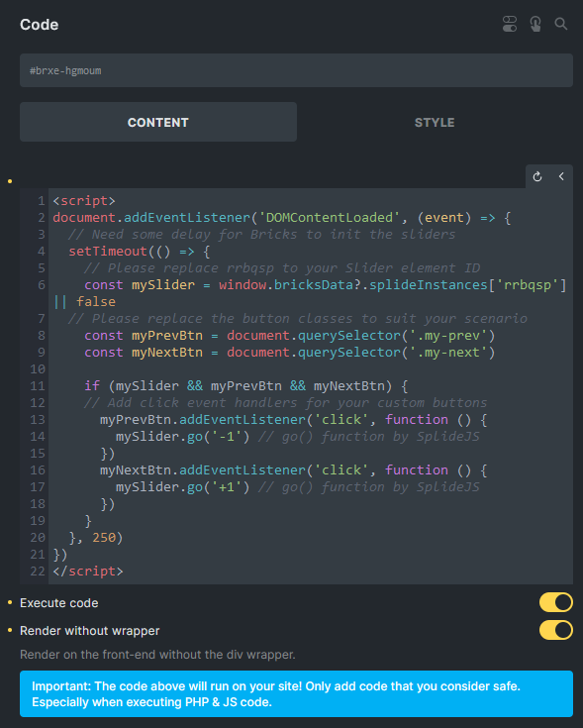This screenshot has width=583, height=728.
Task: Open the interactions hand pointer icon
Action: (535, 24)
